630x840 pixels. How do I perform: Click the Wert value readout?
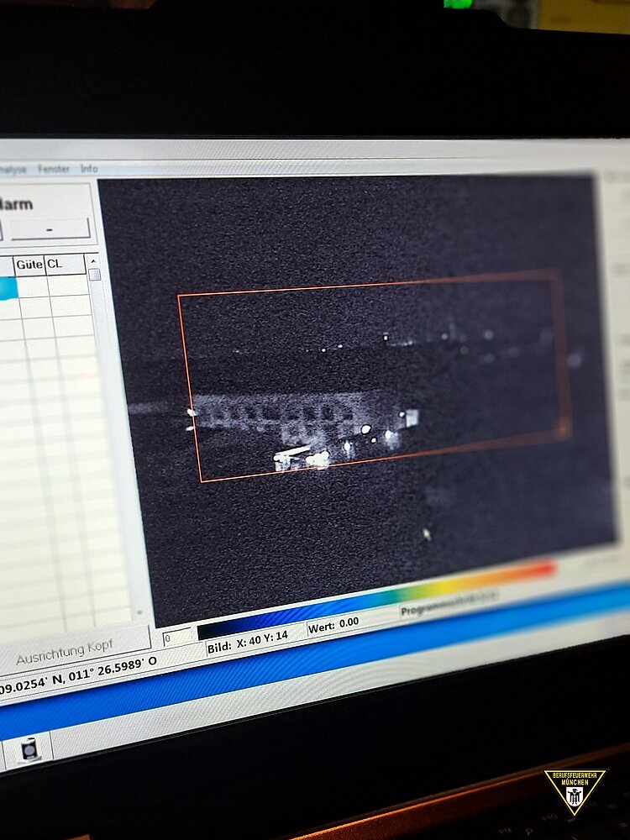point(334,624)
